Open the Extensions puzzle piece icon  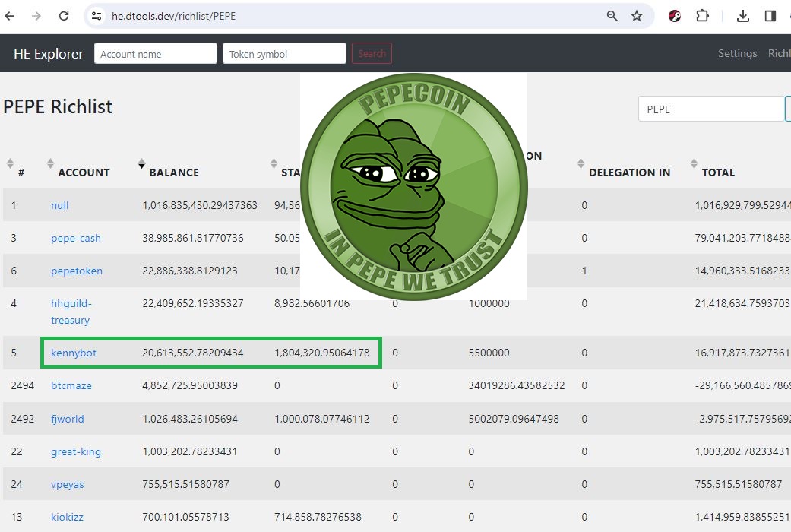click(702, 16)
